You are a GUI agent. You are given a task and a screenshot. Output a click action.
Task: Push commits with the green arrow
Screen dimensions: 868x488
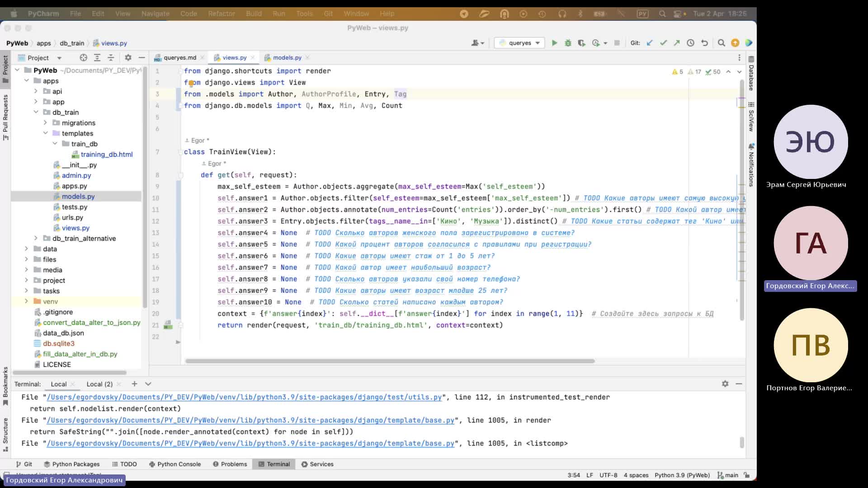[x=677, y=43]
